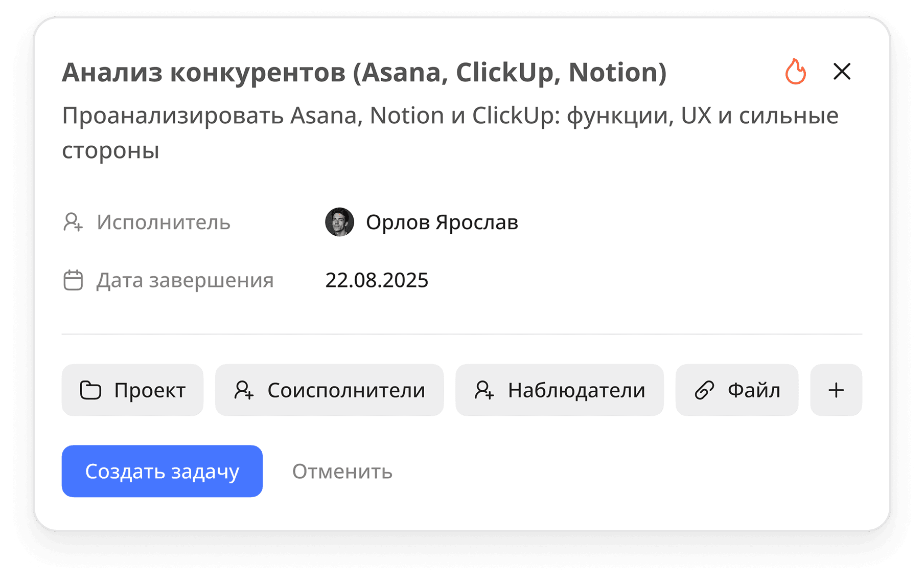Screen dimensions: 924x581
Task: Close the task creation dialog
Action: 841,72
